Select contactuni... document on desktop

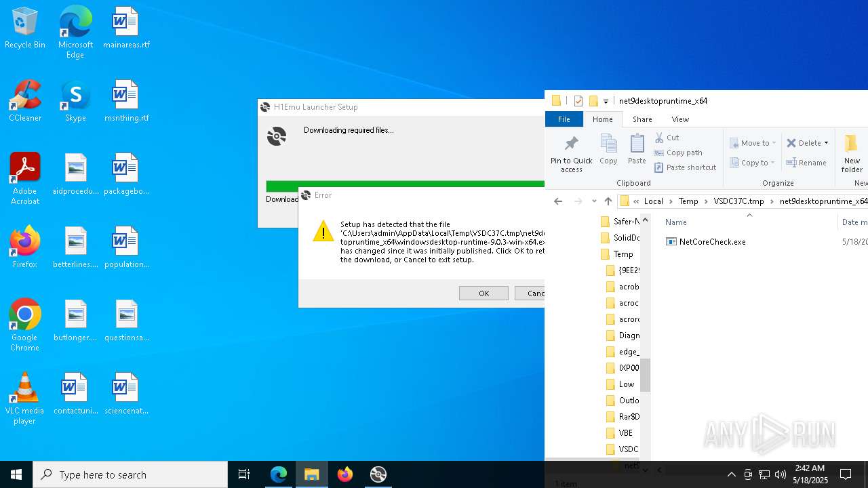75,394
